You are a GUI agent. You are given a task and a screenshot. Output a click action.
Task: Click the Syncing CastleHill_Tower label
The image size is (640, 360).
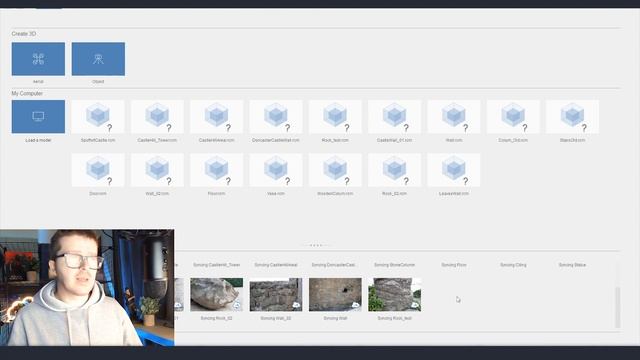click(x=217, y=265)
